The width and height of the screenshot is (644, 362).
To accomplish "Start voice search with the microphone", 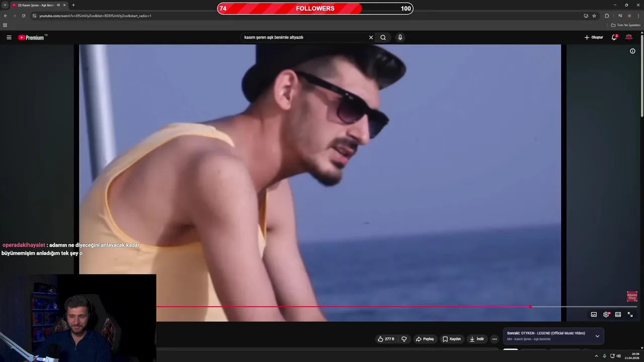I will 400,37.
